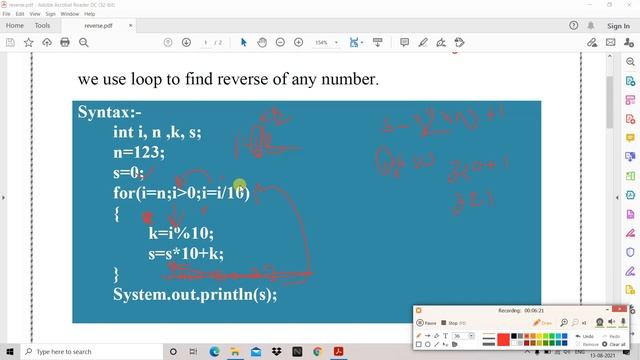Select thick line thickness
The width and height of the screenshot is (640, 360).
pos(489,344)
